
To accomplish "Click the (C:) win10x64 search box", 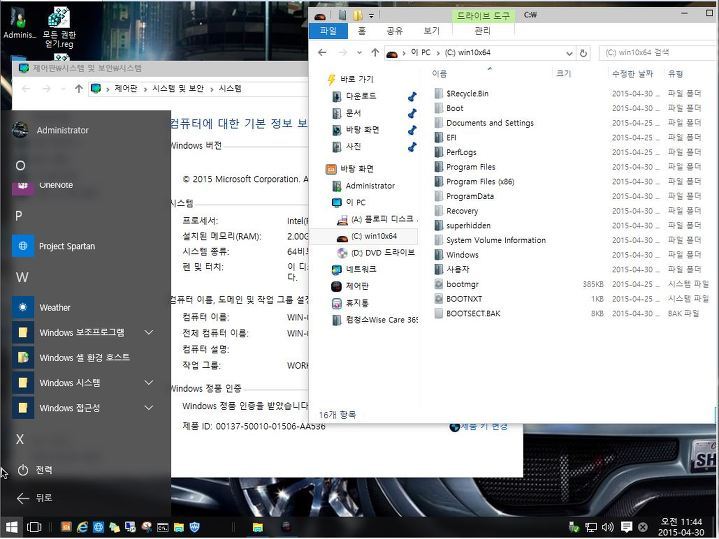I will [658, 53].
